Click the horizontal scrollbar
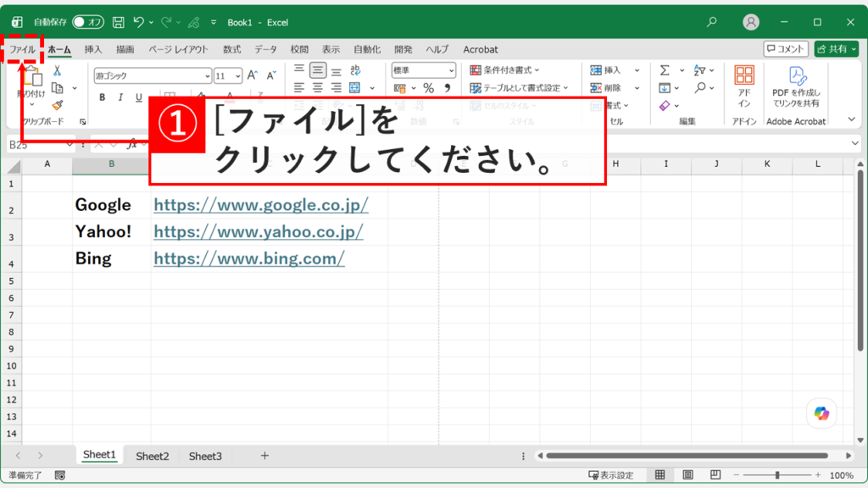Image resolution: width=868 pixels, height=488 pixels. (x=687, y=456)
